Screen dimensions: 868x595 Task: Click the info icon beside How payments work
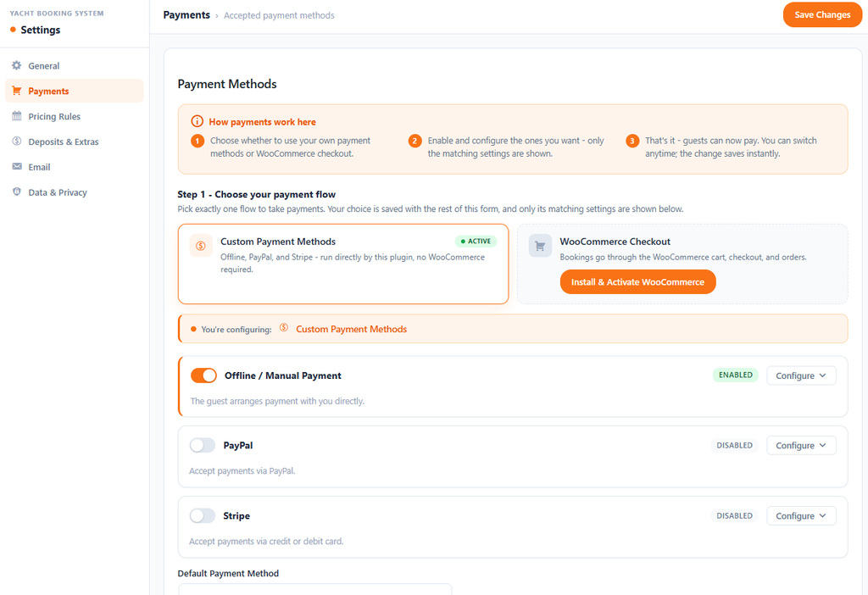tap(197, 121)
